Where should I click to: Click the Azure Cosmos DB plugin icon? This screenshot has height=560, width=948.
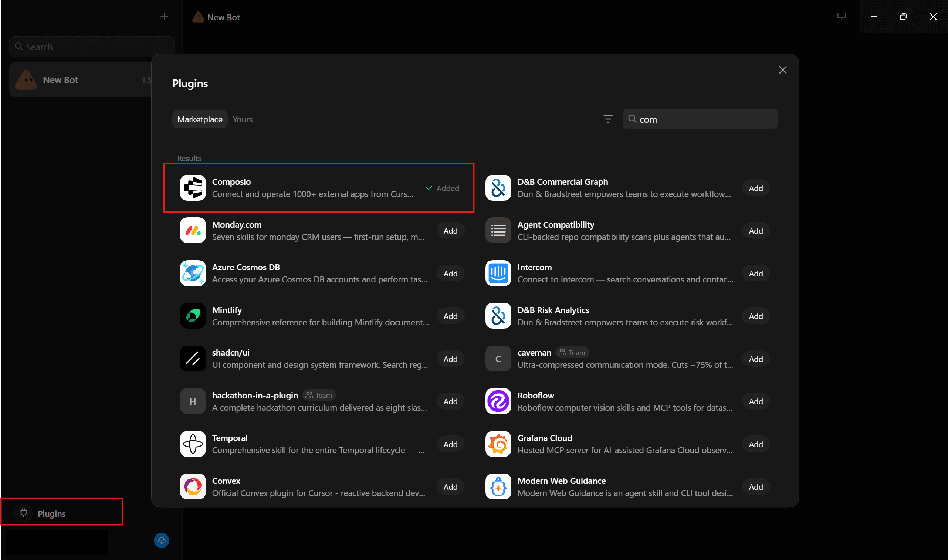193,273
